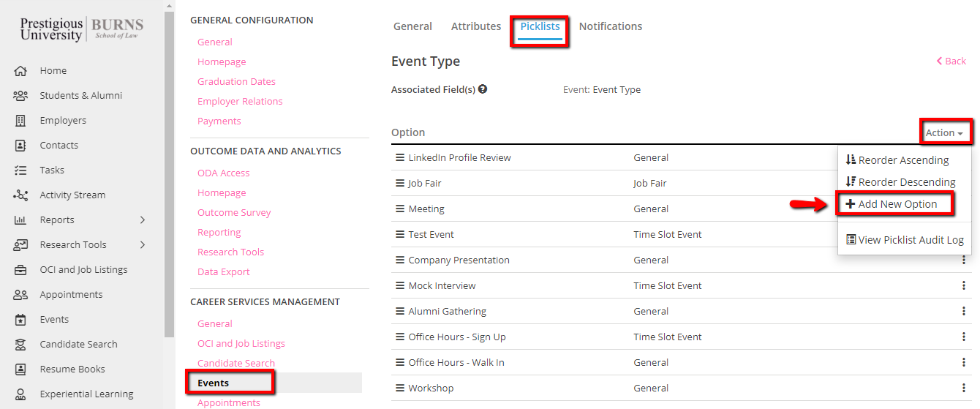Screen dimensions: 980x409
Task: Click the help icon beside Associated Field(s)
Action: 483,89
